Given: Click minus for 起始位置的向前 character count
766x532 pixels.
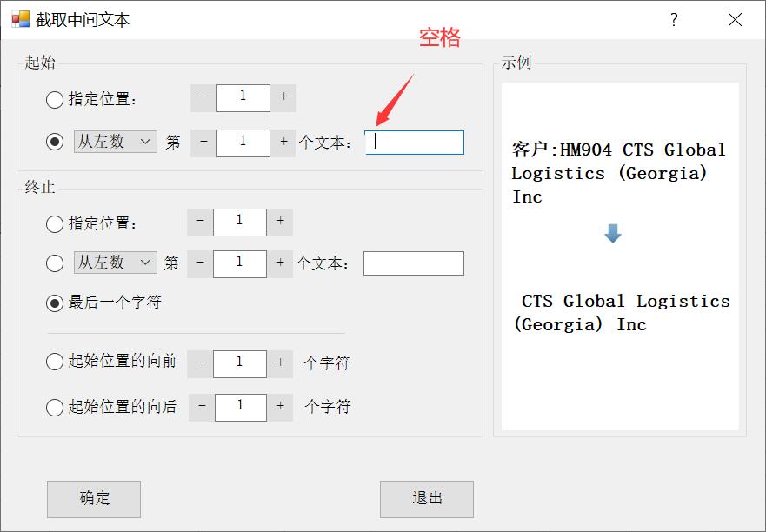Looking at the screenshot, I should [200, 364].
